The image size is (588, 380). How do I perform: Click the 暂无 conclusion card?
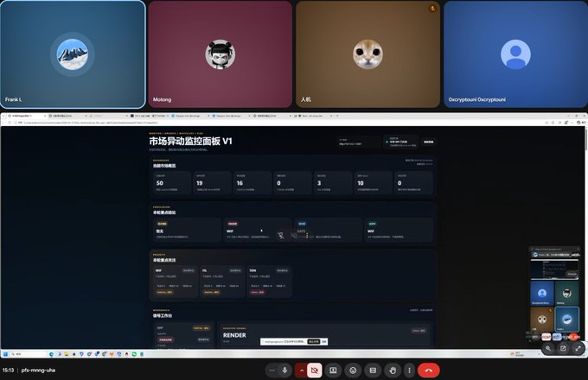(187, 230)
